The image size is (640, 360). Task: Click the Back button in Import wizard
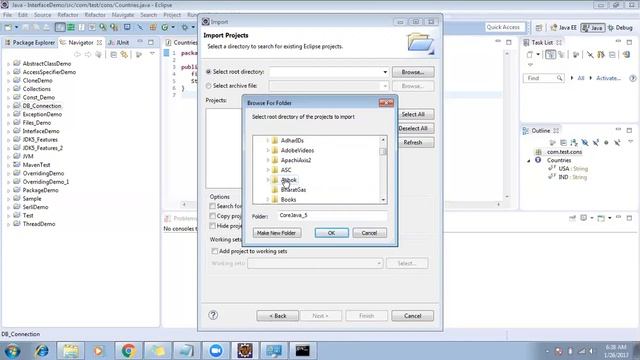[278, 316]
